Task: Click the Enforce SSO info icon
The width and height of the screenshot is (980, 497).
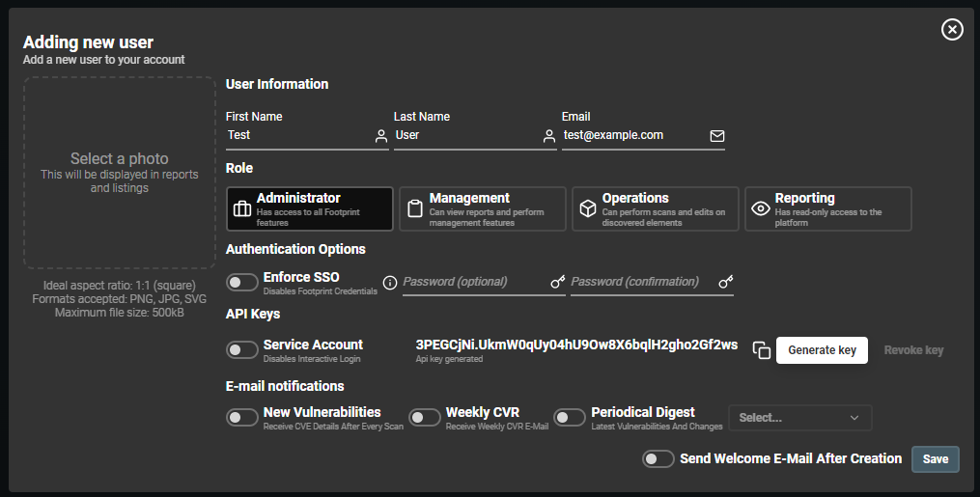Action: [x=390, y=283]
